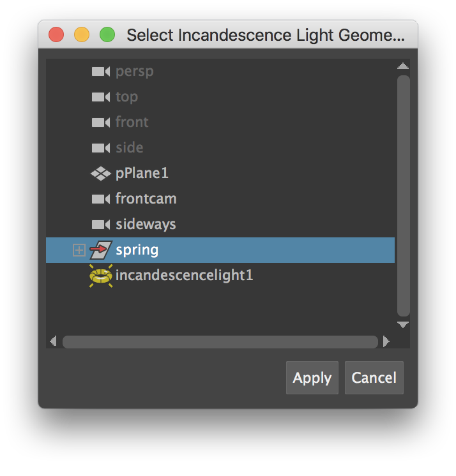Expand the spring node tree

pos(79,250)
